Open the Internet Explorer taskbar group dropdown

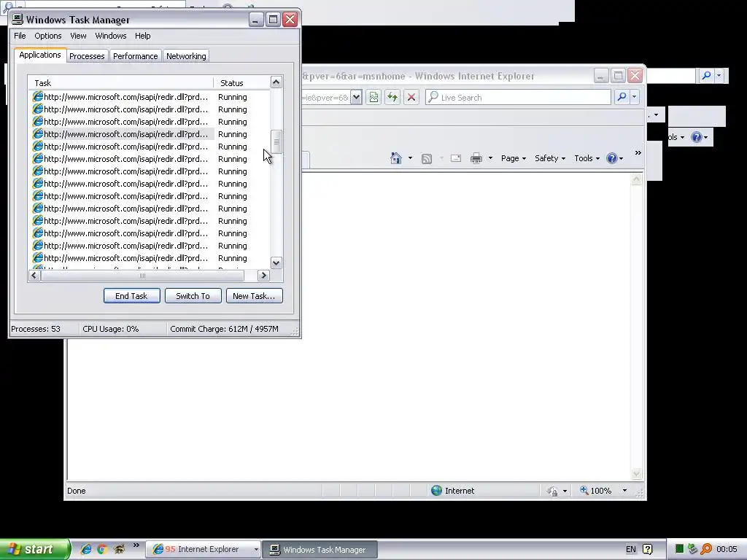coord(256,550)
